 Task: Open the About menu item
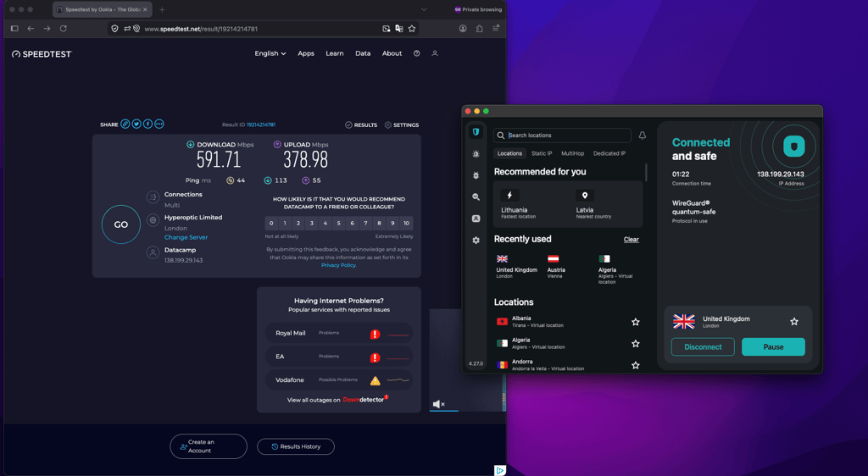tap(392, 53)
